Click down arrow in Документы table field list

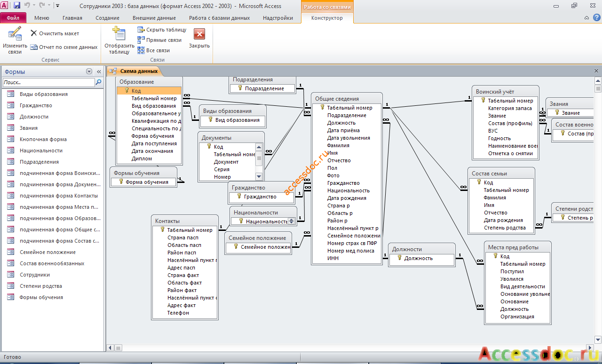[x=259, y=176]
